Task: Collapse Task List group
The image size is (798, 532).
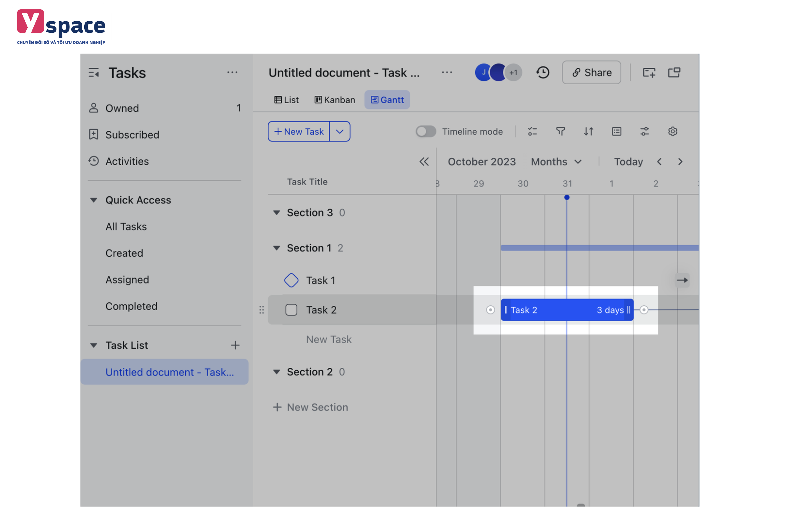Action: coord(94,345)
